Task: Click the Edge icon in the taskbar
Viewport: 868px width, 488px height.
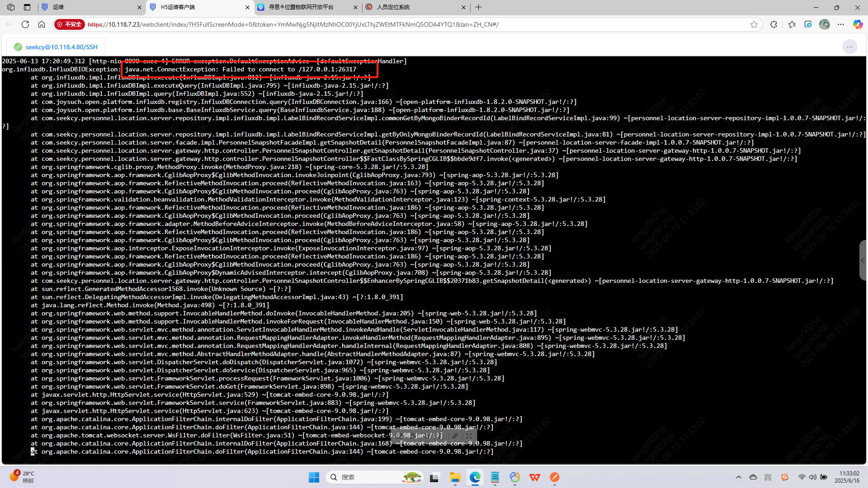Action: coord(475,477)
